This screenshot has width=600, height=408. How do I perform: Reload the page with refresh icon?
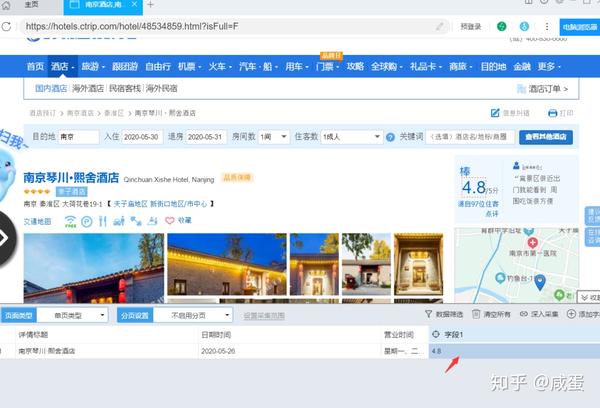click(x=6, y=26)
